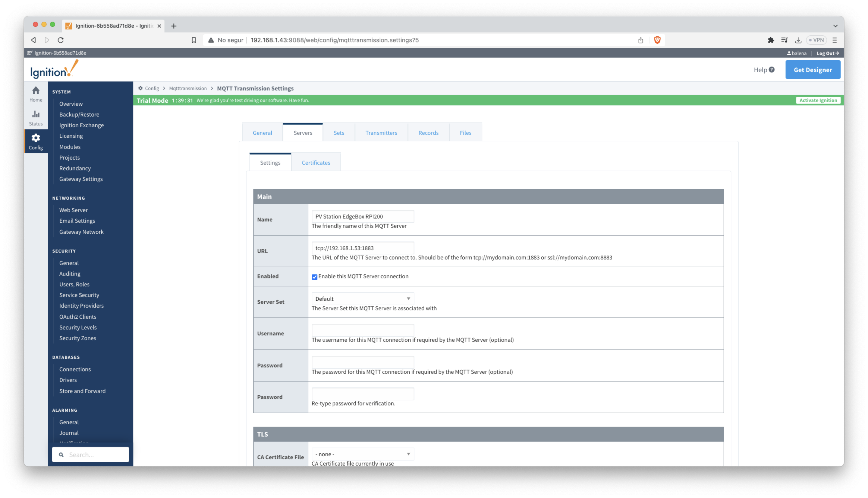
Task: Expand the Server Set dropdown
Action: [362, 299]
